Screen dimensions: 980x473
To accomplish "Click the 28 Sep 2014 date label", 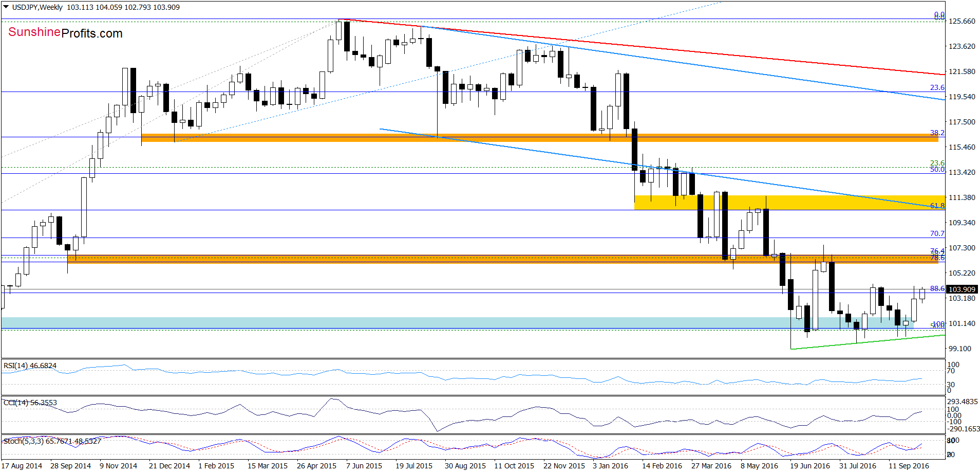I will tap(70, 466).
